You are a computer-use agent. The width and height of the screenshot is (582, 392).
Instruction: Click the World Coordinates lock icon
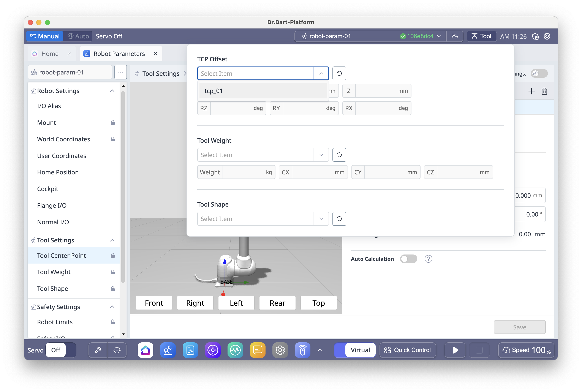(112, 139)
